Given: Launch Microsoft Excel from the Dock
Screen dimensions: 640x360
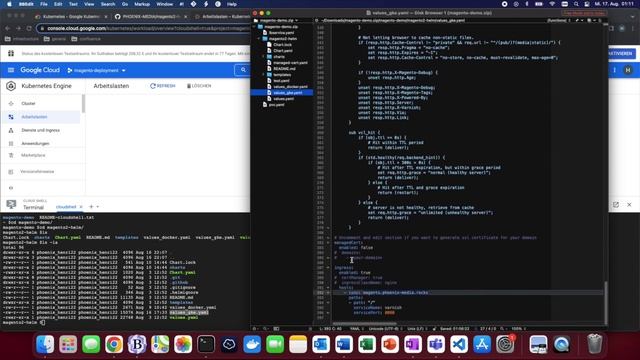Looking at the screenshot, I should (x=367, y=344).
